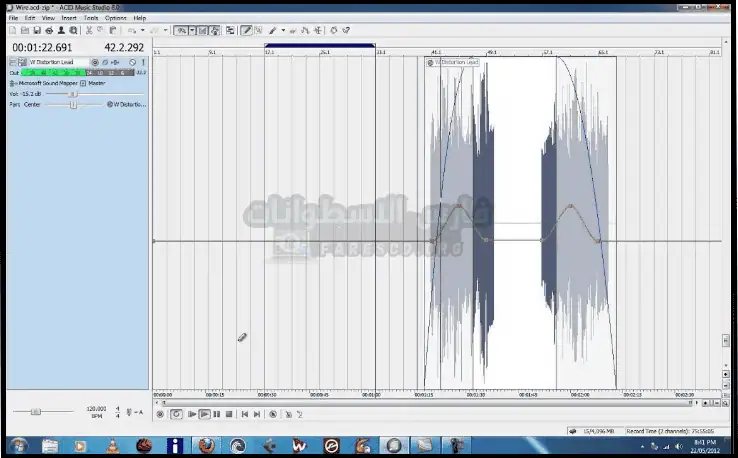Mute the W Distortion Lead track

(132, 62)
